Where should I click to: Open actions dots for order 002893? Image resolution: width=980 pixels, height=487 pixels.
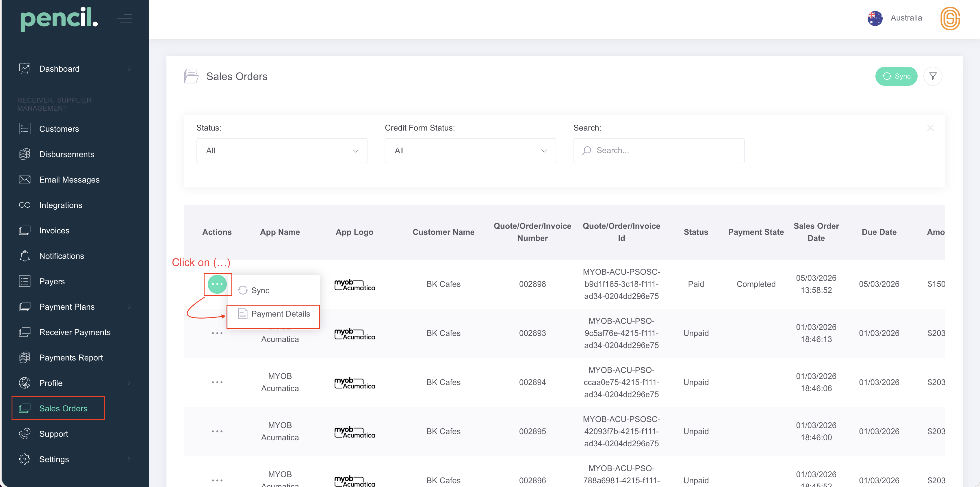tap(217, 333)
